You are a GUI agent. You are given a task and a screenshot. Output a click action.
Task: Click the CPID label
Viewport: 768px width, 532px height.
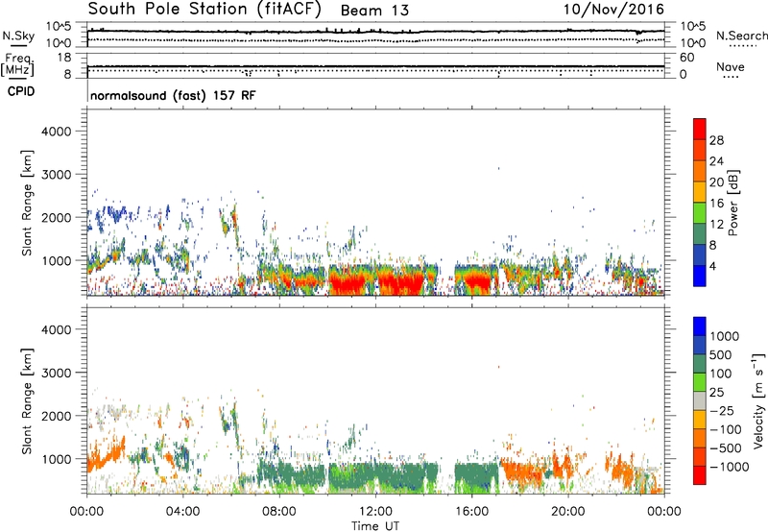coord(21,91)
